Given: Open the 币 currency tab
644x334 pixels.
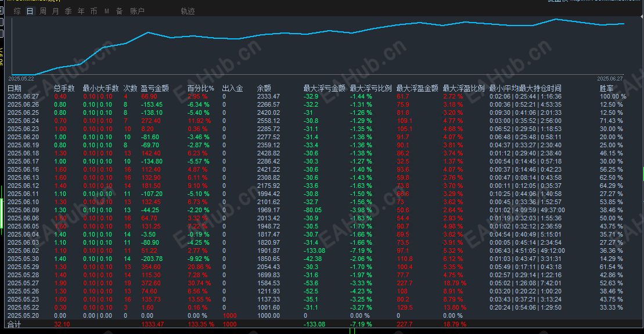Looking at the screenshot, I should tap(93, 11).
